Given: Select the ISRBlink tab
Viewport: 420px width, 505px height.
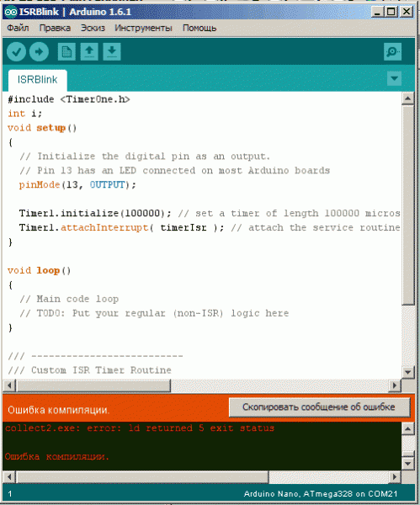Looking at the screenshot, I should coord(37,80).
